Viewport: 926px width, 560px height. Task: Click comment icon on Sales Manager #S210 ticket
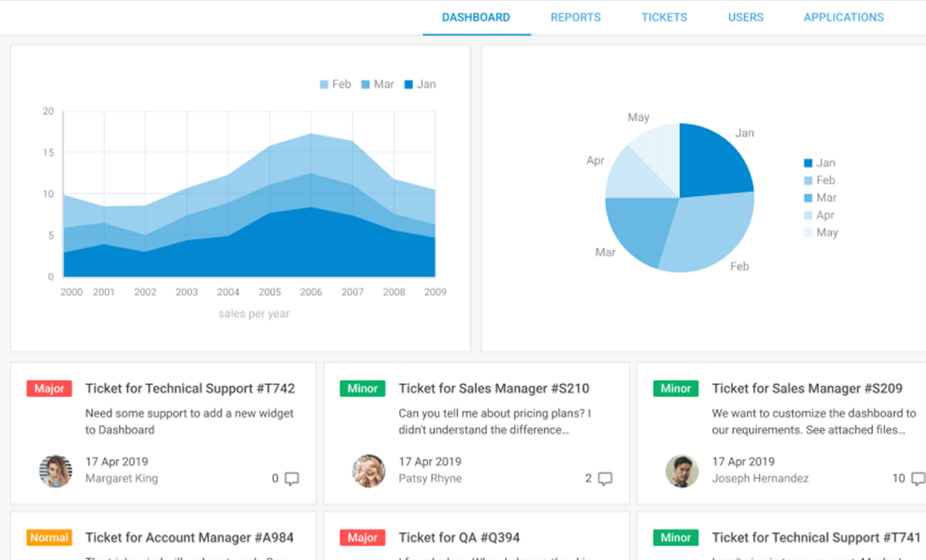click(605, 479)
